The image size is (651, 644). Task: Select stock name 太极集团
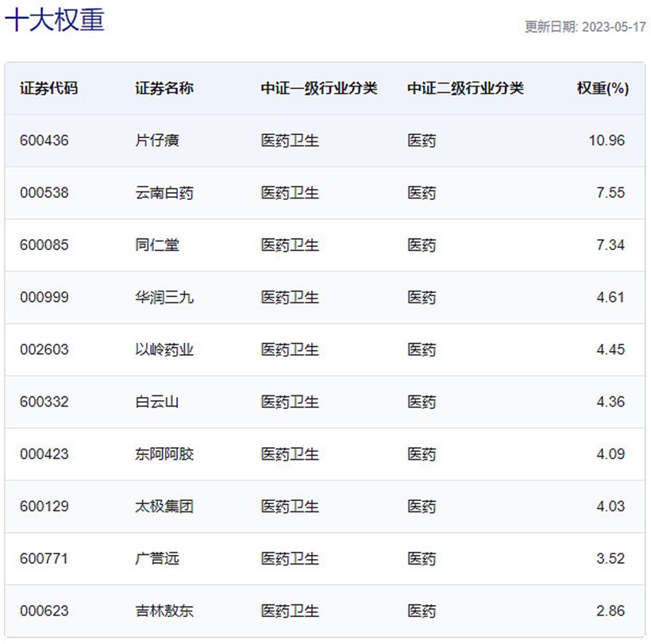click(164, 507)
